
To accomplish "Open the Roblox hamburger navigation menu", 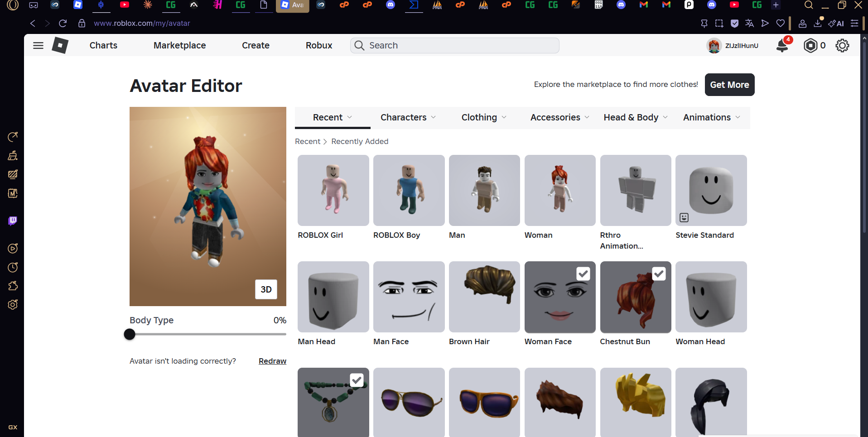I will click(x=39, y=45).
